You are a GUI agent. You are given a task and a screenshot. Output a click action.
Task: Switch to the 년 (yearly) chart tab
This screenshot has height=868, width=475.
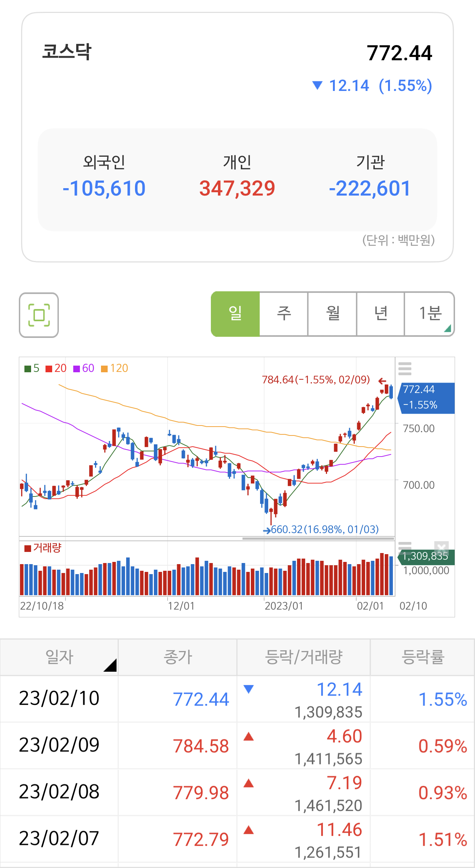pos(381,314)
